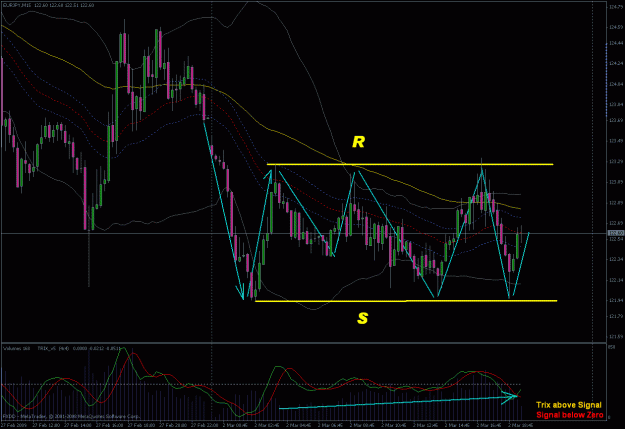Click the '27 Feb 16:00' time axis label
625x429 pixels.
tap(109, 425)
